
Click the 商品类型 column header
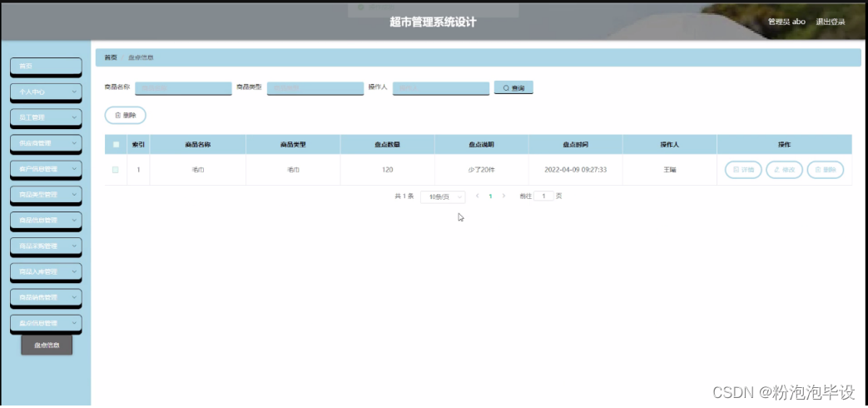point(294,145)
